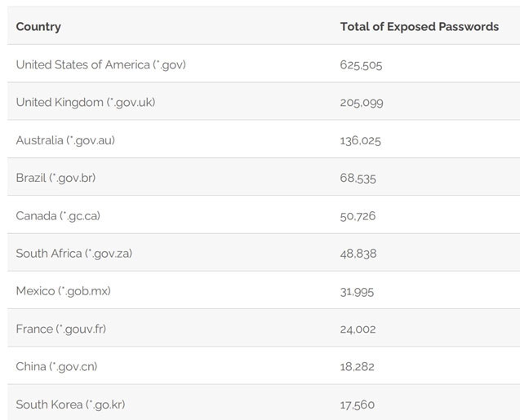Click the 24,002 figure
Viewport: 520px width, 420px height.
(x=358, y=329)
